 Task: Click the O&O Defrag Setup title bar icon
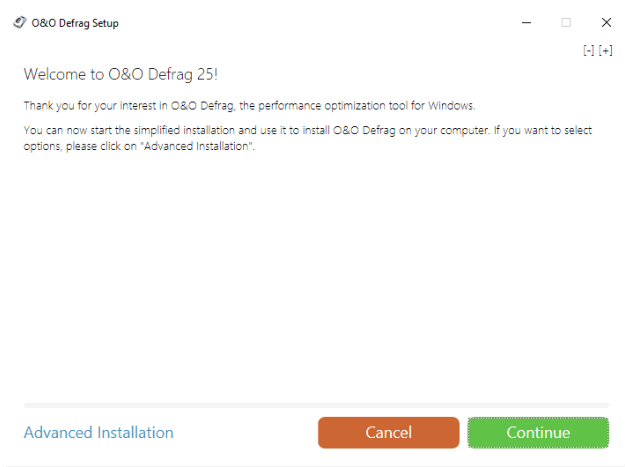20,22
